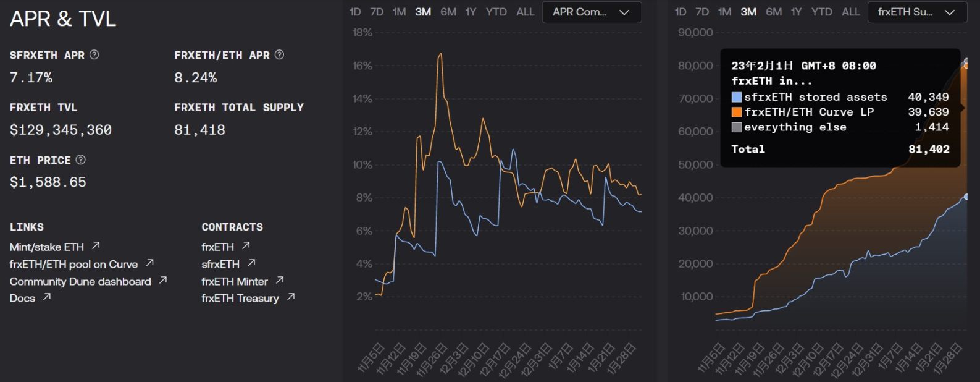Viewport: 980px width, 382px height.
Task: Set APR chart range to 1Y
Action: point(471,12)
